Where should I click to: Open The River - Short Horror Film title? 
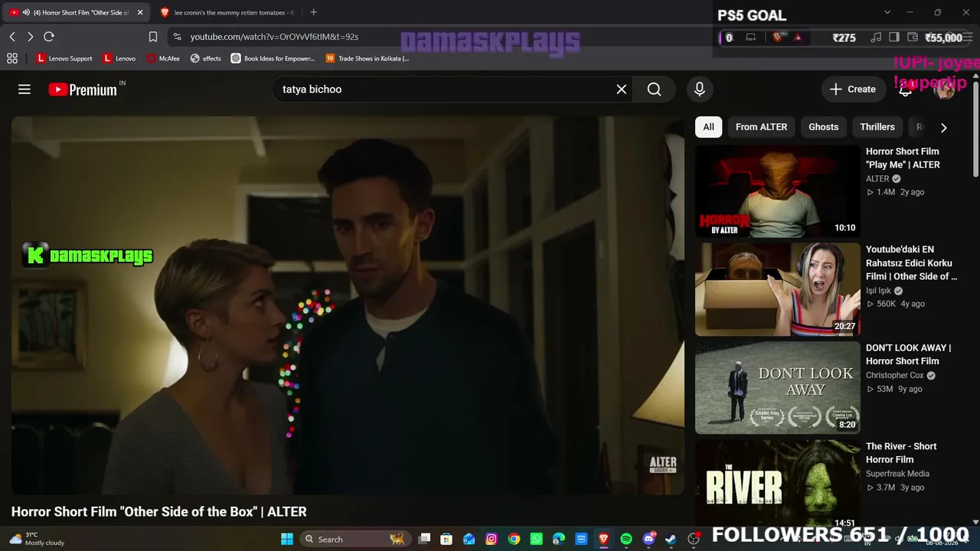pos(901,453)
